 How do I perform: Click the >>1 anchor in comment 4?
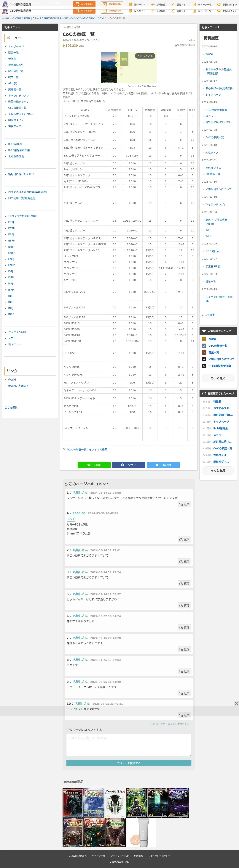coord(71,519)
